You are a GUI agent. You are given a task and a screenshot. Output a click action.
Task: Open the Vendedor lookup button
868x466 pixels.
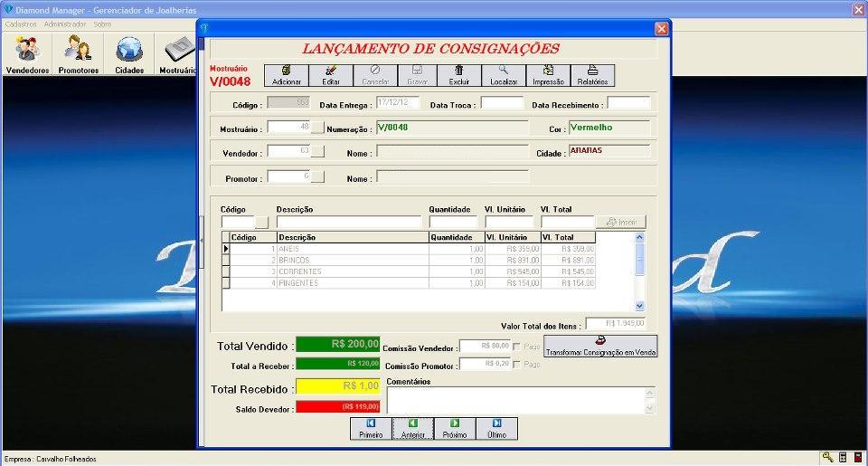coord(317,151)
